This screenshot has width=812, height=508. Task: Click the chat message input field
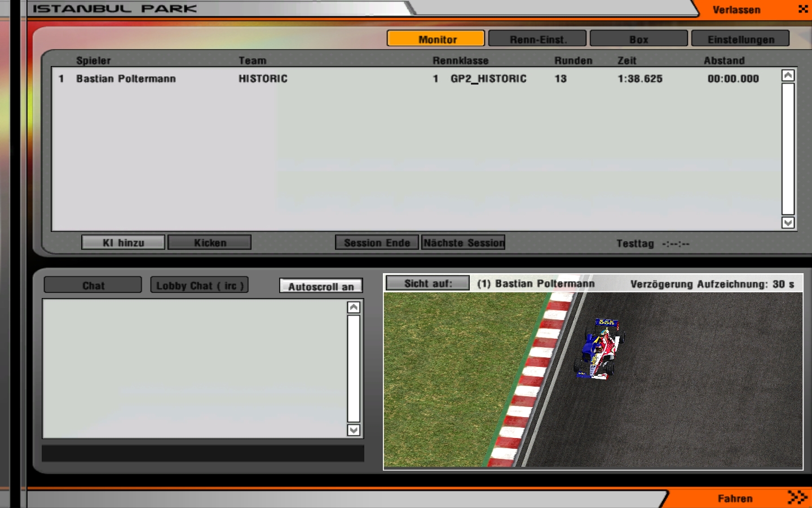[203, 454]
